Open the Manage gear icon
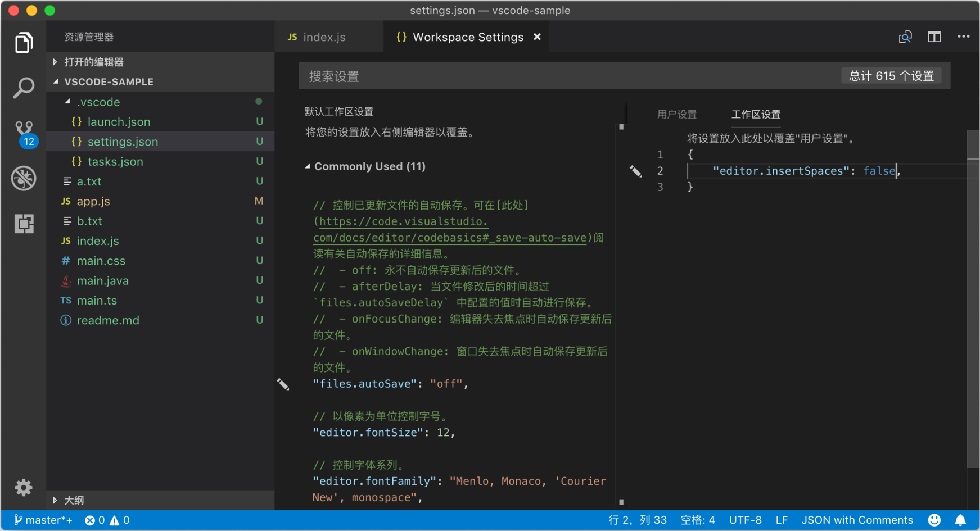The height and width of the screenshot is (531, 980). point(24,487)
